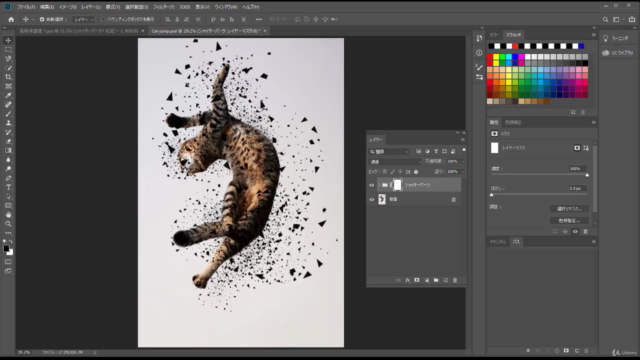640x360 pixels.
Task: Pick the blue swatch in top swatch row
Action: point(581,46)
